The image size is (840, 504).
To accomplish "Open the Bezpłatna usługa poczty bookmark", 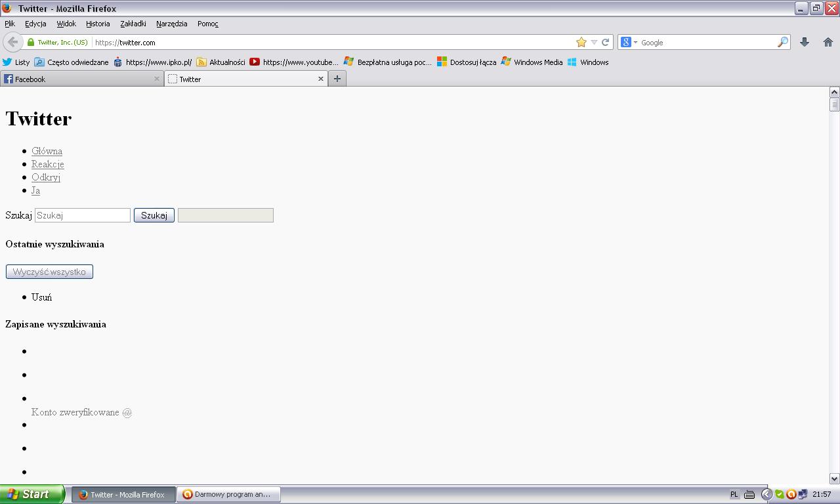I will 388,62.
